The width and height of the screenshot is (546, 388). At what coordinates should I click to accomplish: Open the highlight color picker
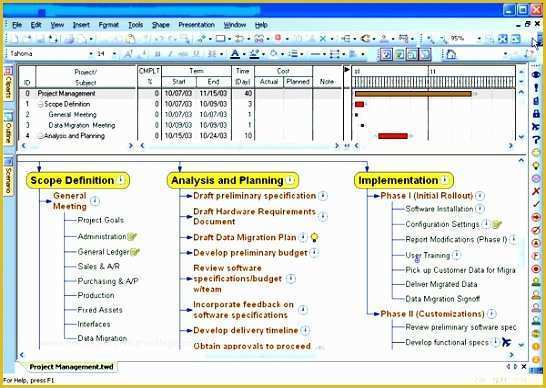tap(255, 54)
